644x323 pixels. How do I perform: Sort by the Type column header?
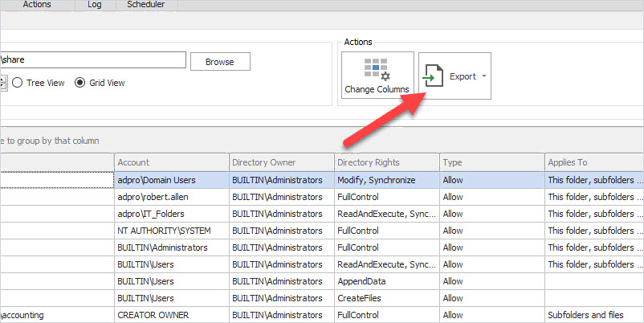pos(492,162)
